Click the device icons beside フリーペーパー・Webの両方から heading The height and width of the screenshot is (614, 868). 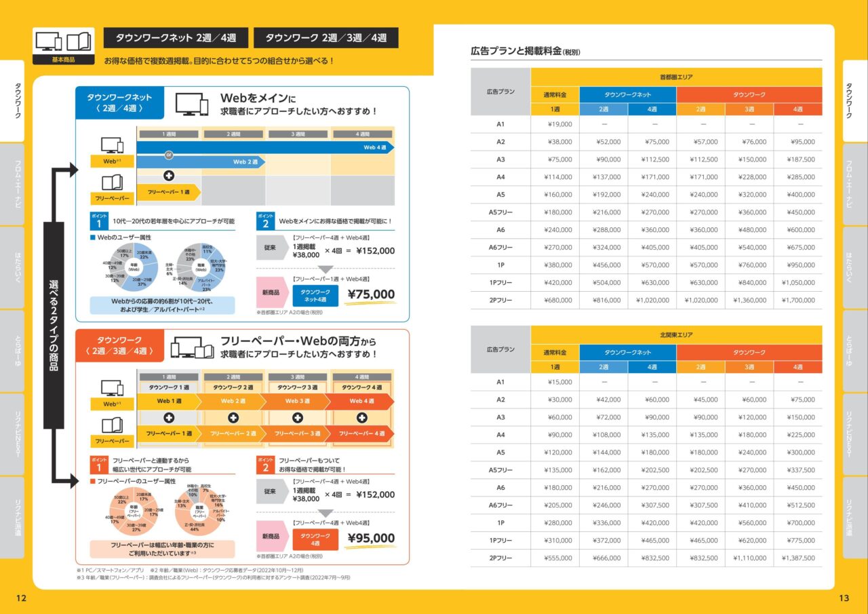[191, 347]
